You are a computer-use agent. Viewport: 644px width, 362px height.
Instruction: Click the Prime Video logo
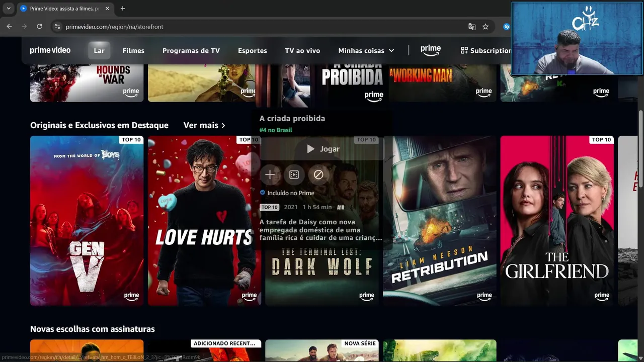tap(50, 50)
